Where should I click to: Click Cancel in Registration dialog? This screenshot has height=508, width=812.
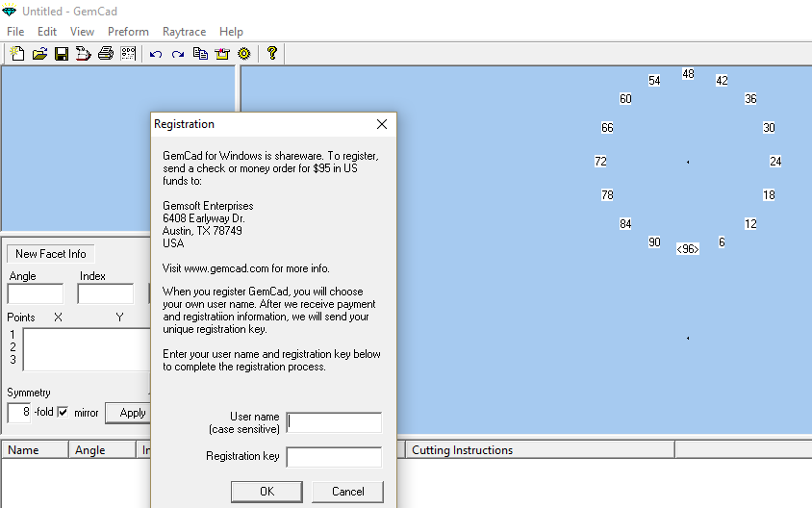(x=347, y=492)
